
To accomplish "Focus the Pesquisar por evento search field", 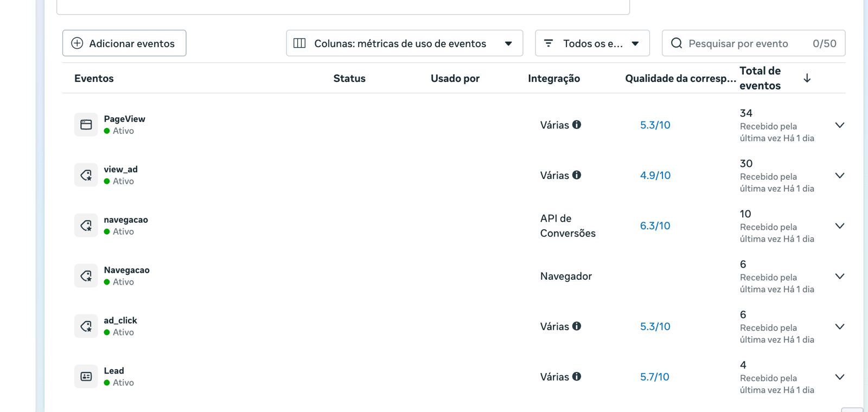I will click(x=754, y=43).
